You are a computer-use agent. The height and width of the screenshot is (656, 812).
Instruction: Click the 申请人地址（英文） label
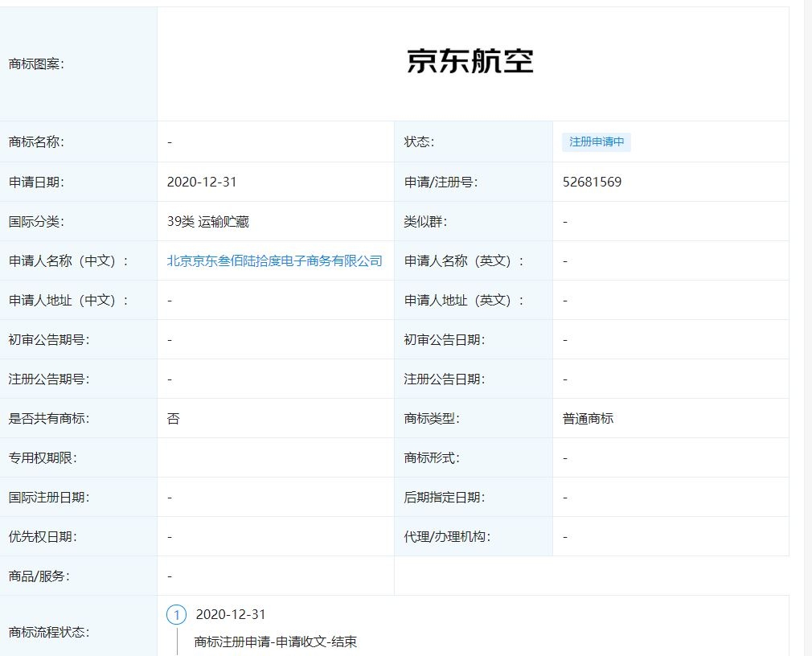(464, 301)
